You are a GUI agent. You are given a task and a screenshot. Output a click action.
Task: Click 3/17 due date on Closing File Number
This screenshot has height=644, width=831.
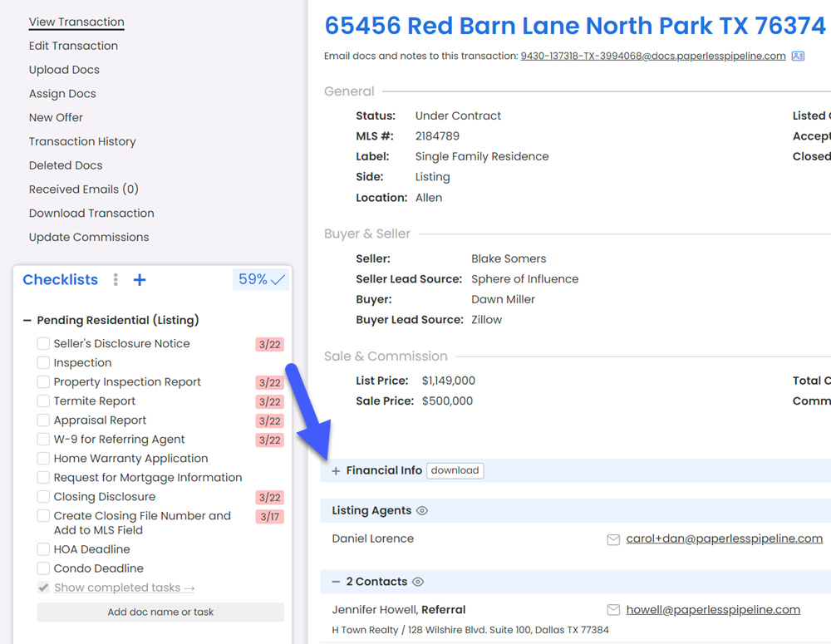[x=270, y=517]
